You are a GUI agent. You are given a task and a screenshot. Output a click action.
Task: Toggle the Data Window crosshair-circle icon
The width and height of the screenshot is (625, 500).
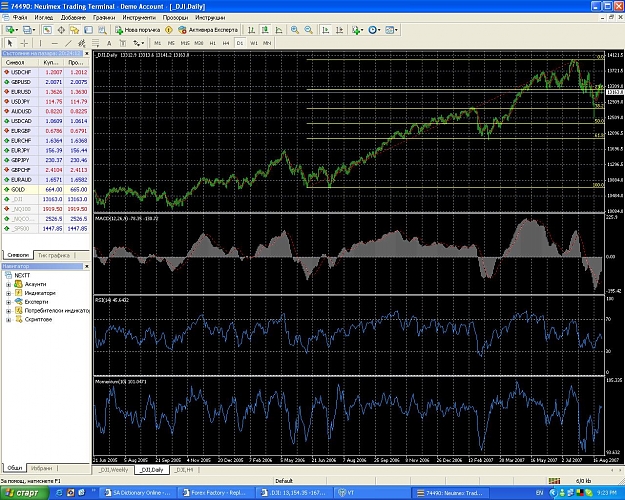pos(61,30)
